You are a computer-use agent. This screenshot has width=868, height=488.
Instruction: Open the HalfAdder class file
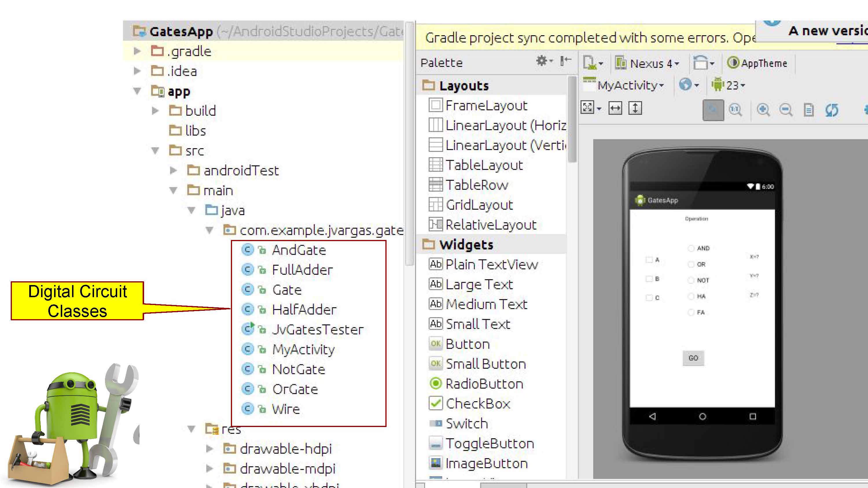pyautogui.click(x=304, y=310)
